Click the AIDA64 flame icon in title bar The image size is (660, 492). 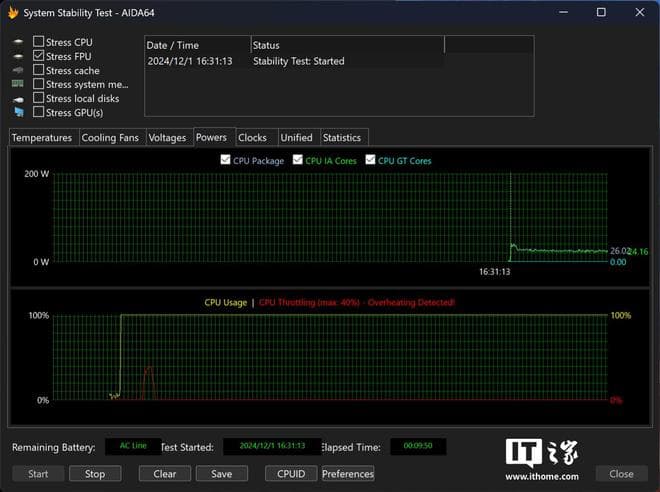(13, 13)
